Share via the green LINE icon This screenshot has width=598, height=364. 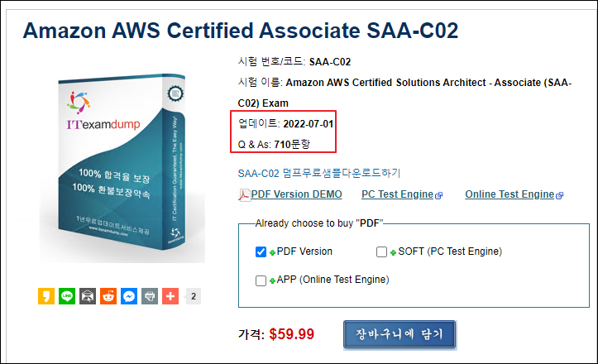[x=67, y=296]
